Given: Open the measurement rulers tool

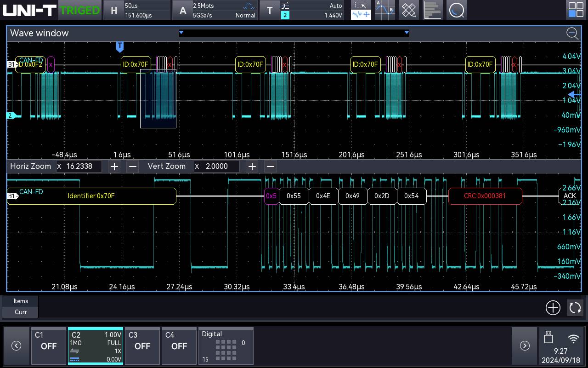Looking at the screenshot, I should point(408,10).
